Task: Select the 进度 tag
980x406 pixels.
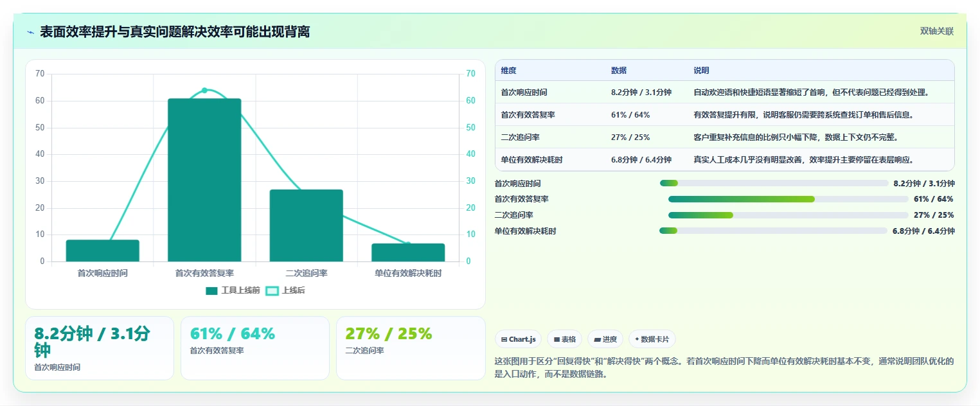Action: [605, 339]
